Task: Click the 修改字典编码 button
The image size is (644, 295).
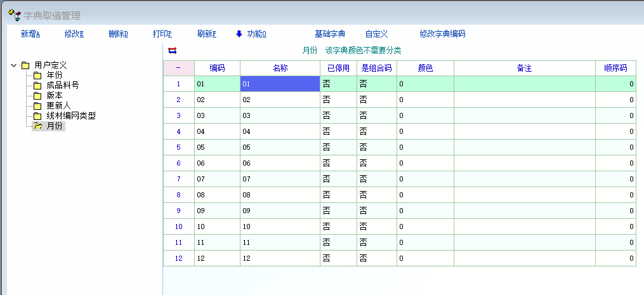Action: [442, 34]
